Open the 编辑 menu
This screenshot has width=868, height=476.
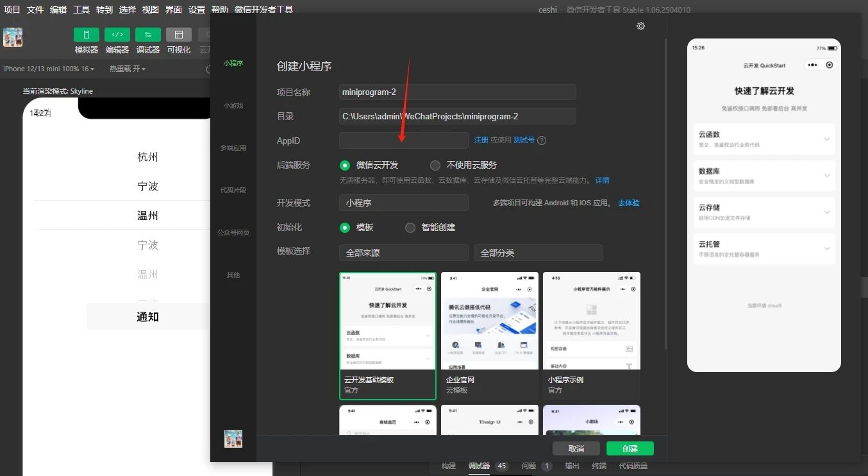tap(58, 10)
